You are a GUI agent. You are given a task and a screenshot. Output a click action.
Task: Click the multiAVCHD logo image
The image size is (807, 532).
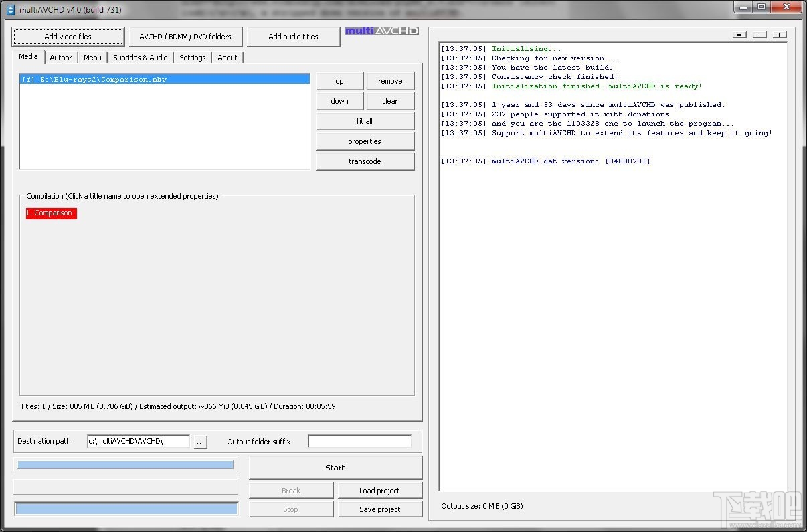381,30
